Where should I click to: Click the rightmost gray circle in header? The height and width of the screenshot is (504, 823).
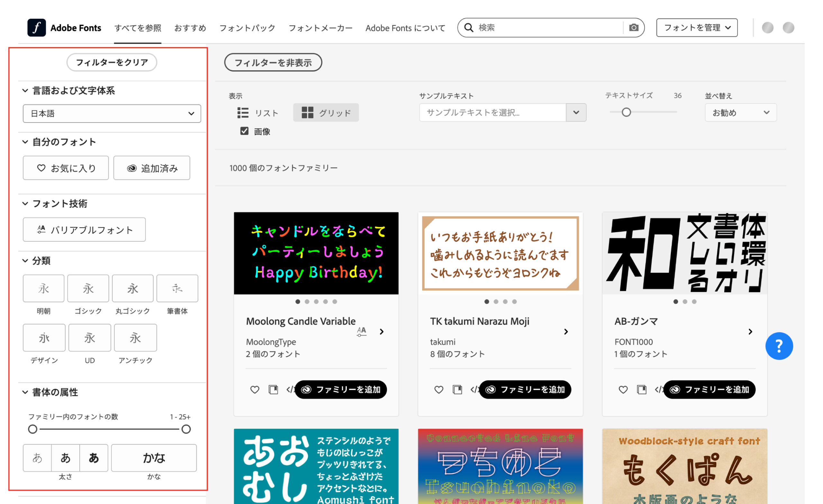click(x=788, y=28)
